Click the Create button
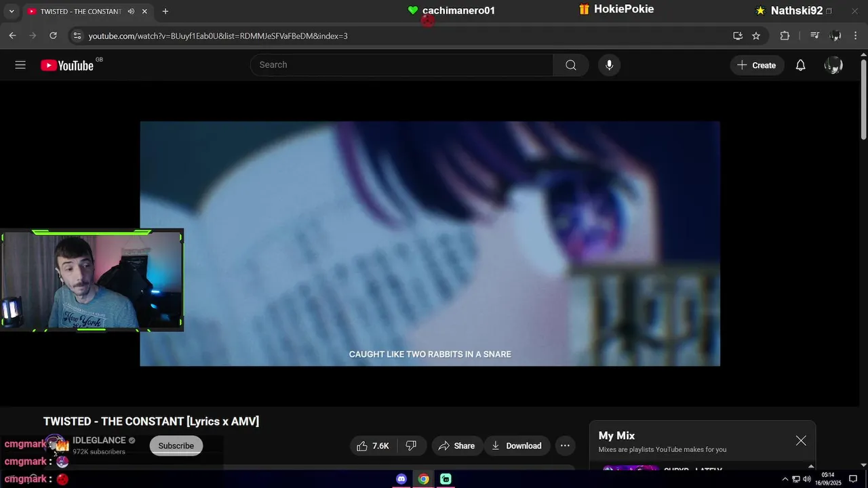 click(757, 65)
